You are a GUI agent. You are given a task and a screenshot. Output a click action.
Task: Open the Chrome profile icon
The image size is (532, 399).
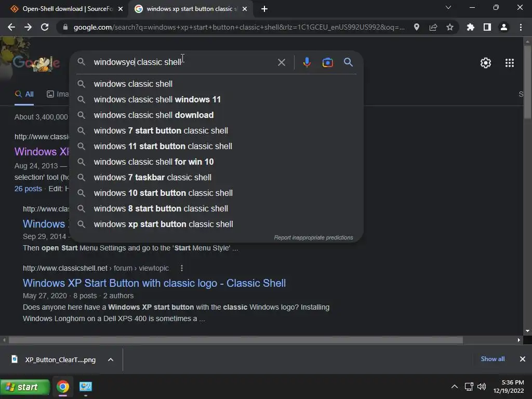[x=503, y=27]
